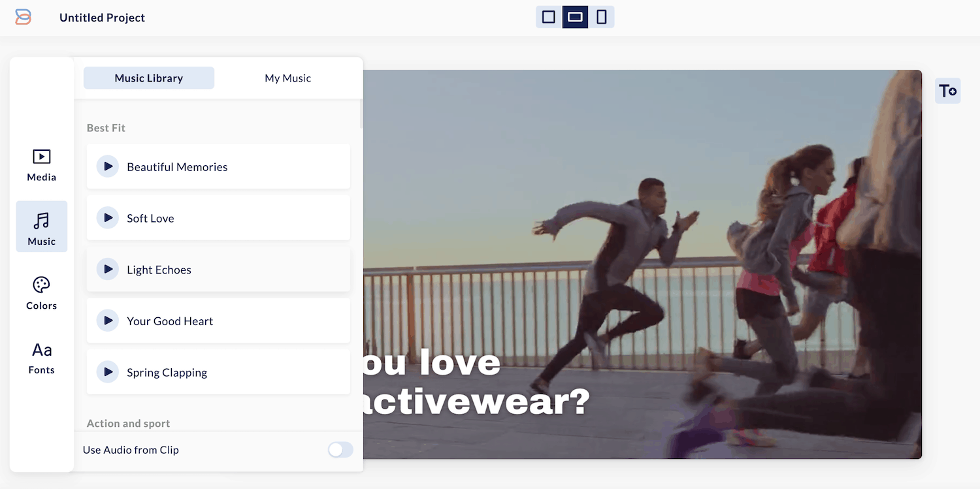Click the add text icon
Viewport: 980px width, 489px height.
tap(948, 91)
